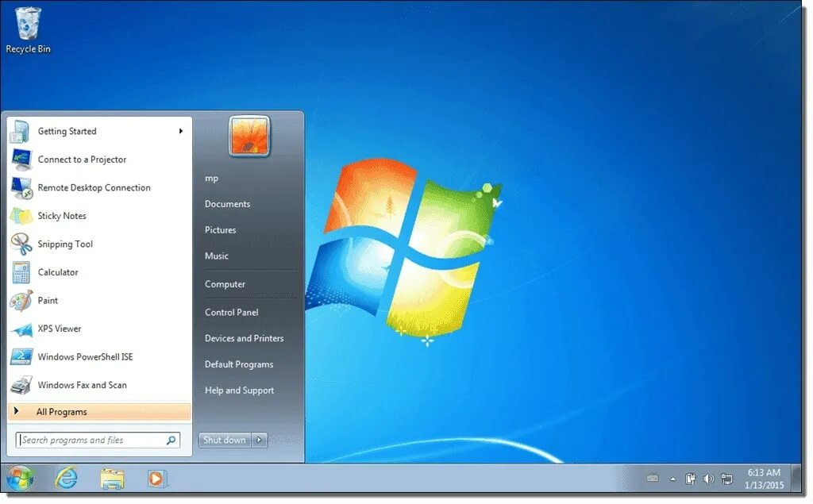Open Windows Media Player from the taskbar
Viewport: 813px width, 504px height.
click(156, 478)
